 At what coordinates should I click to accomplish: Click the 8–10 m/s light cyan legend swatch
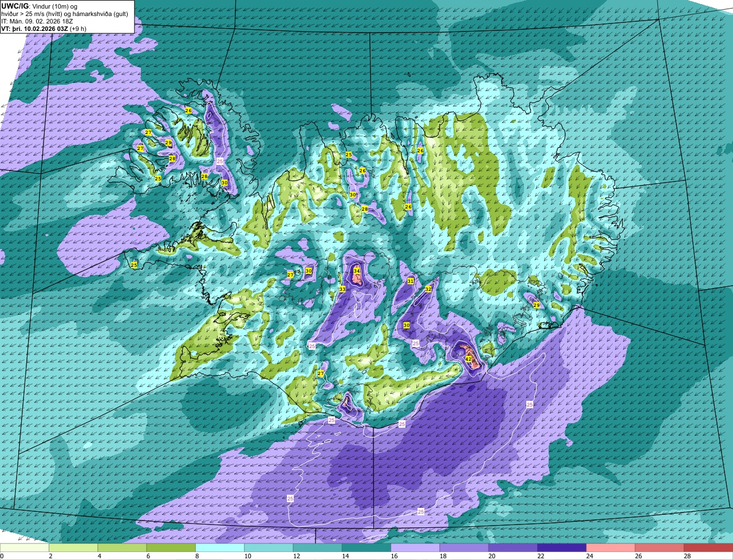tap(220, 547)
